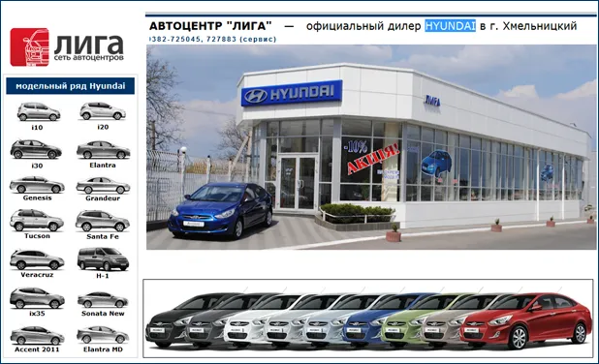This screenshot has height=364, width=599.
Task: Open the Genesis sedan thumbnail
Action: click(37, 185)
